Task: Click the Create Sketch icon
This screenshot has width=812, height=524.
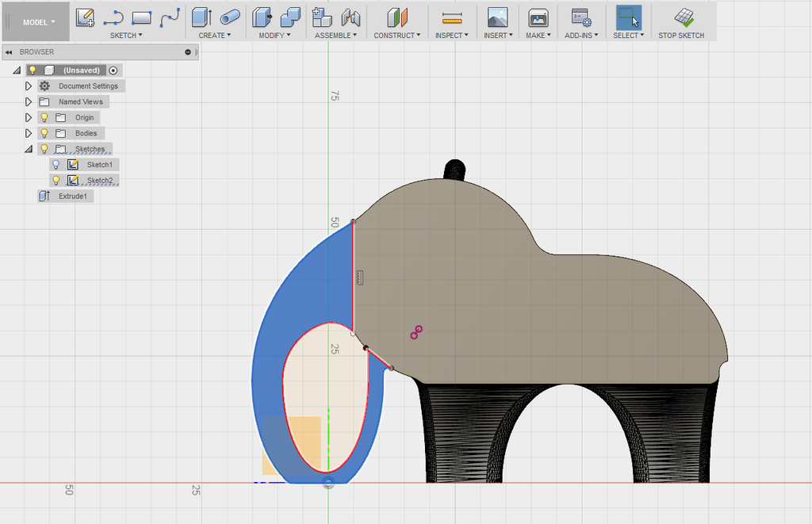Action: click(85, 17)
